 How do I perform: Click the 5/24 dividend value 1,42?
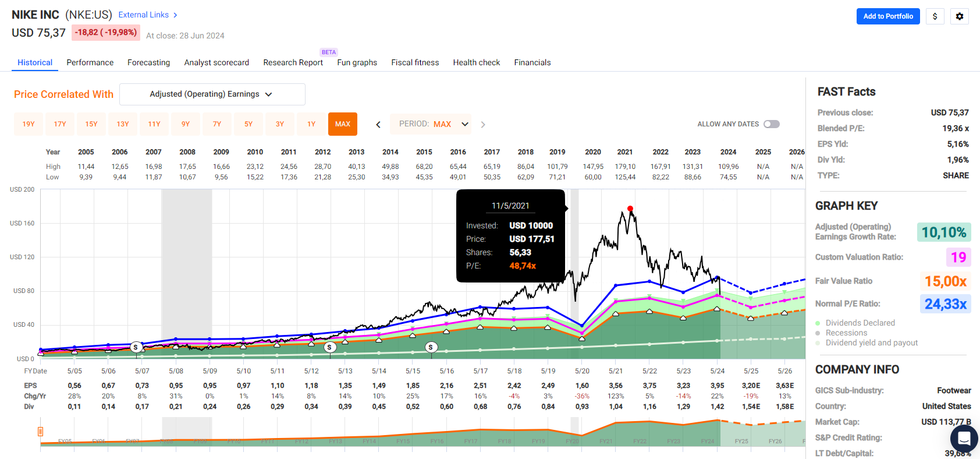pyautogui.click(x=717, y=407)
